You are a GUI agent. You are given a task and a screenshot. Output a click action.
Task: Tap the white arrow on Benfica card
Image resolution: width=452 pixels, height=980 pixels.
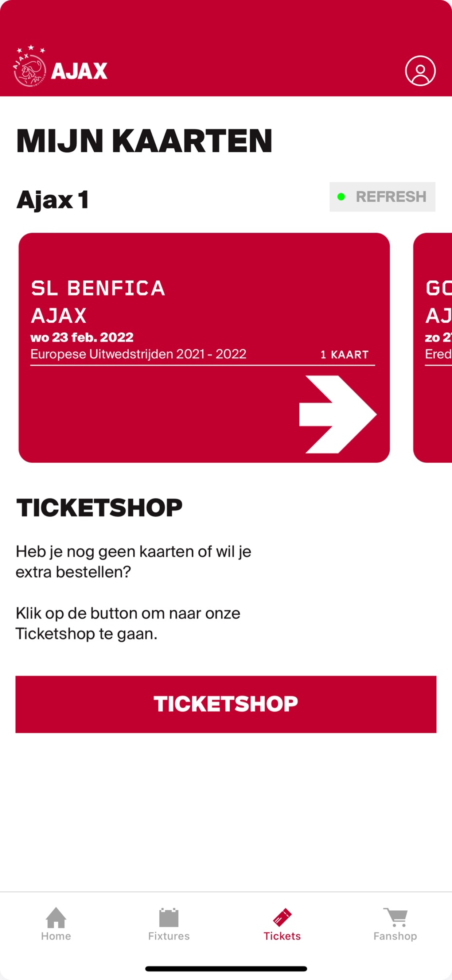pos(338,414)
